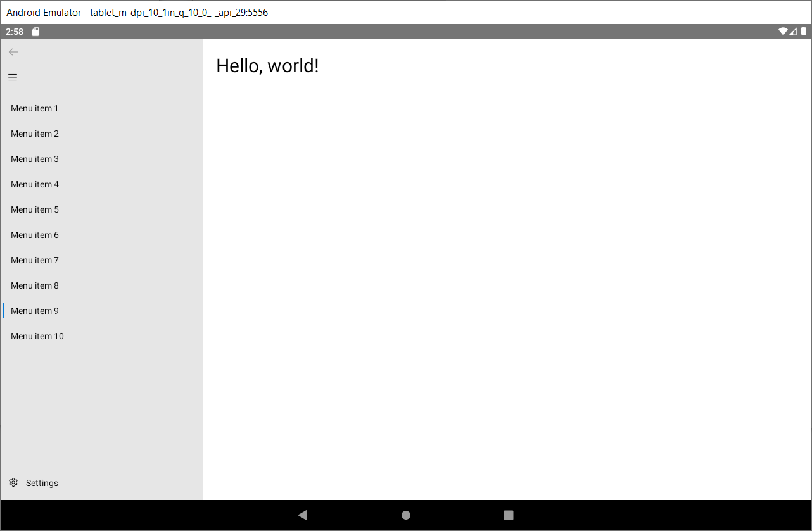Open the Recent apps button
Screen dimensions: 812x531
pos(508,515)
